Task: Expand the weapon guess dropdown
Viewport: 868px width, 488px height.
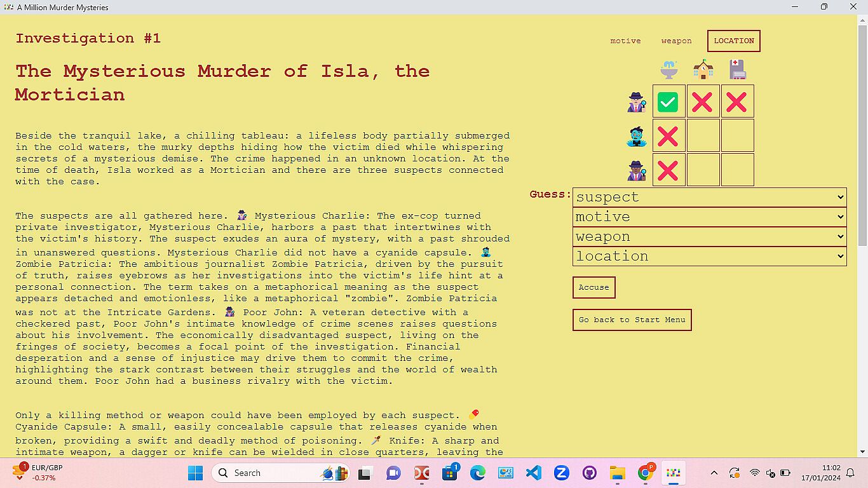Action: click(x=709, y=236)
